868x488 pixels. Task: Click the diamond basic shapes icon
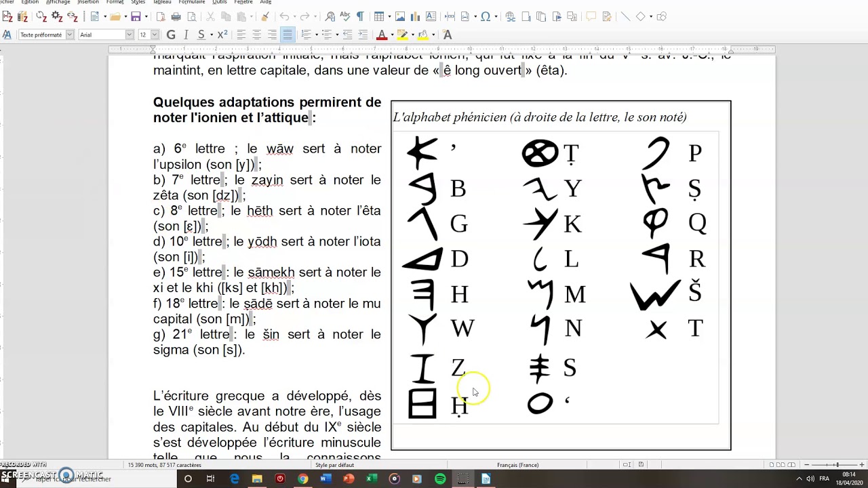[x=640, y=16]
